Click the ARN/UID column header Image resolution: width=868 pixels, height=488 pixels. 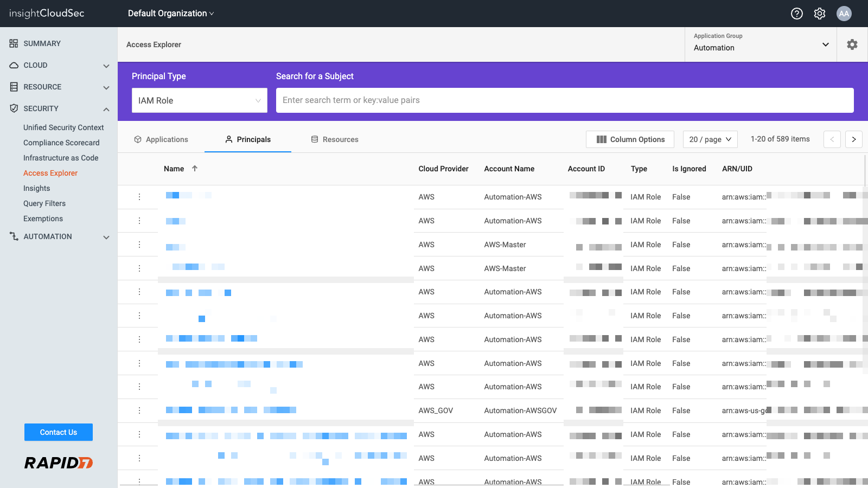737,169
